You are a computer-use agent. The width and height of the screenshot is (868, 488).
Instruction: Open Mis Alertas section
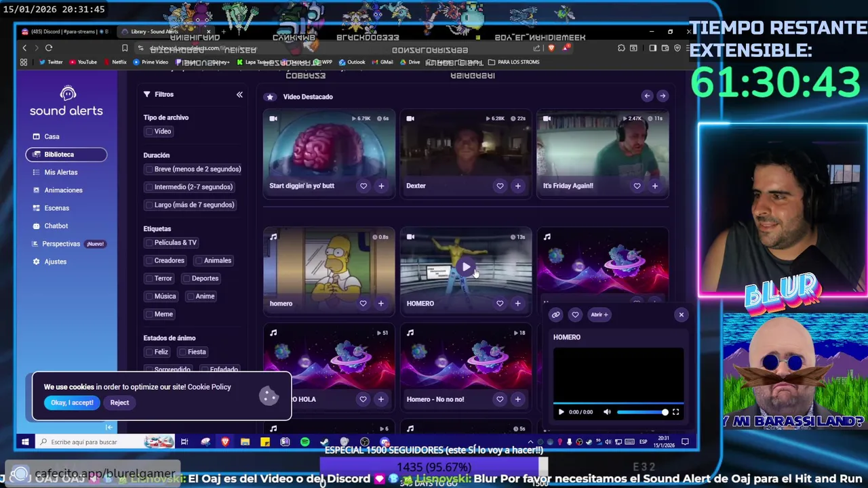(60, 172)
